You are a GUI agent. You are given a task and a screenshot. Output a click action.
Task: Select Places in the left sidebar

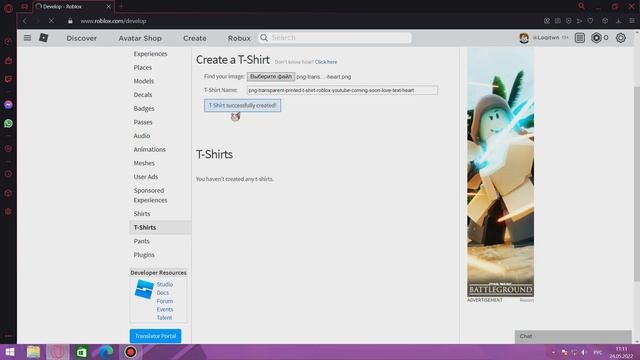[142, 67]
